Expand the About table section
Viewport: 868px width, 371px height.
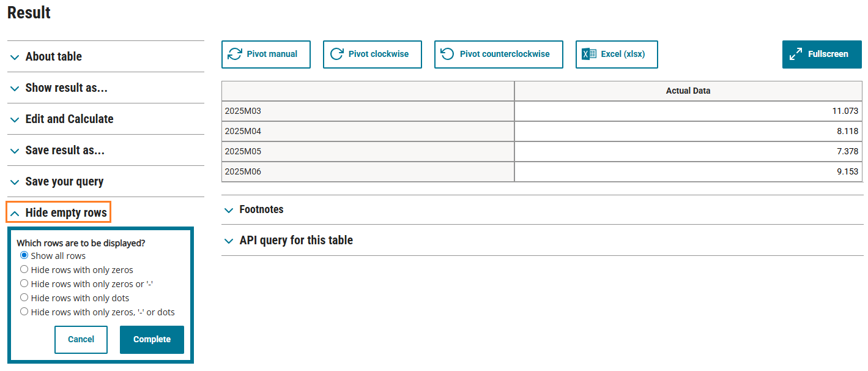pyautogui.click(x=54, y=56)
